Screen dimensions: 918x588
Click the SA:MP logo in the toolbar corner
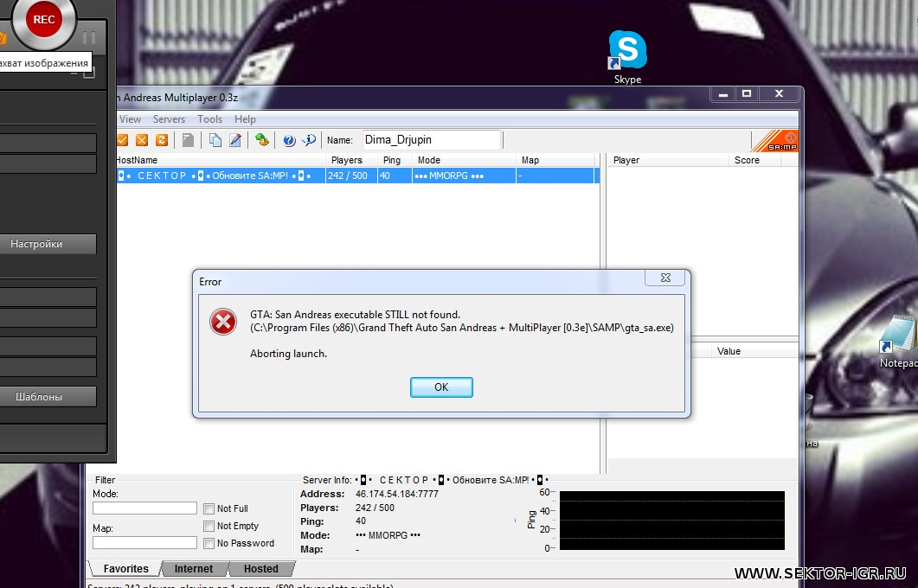774,141
